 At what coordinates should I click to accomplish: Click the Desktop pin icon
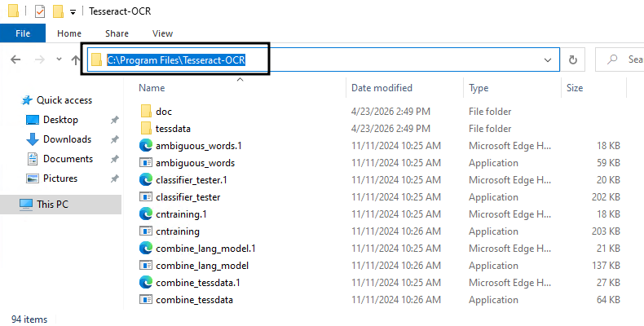(115, 120)
